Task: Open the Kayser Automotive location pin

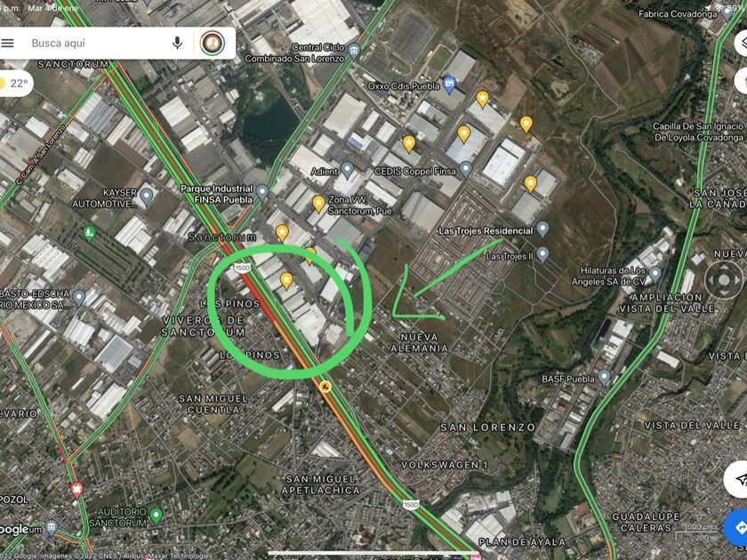Action: coord(146,196)
